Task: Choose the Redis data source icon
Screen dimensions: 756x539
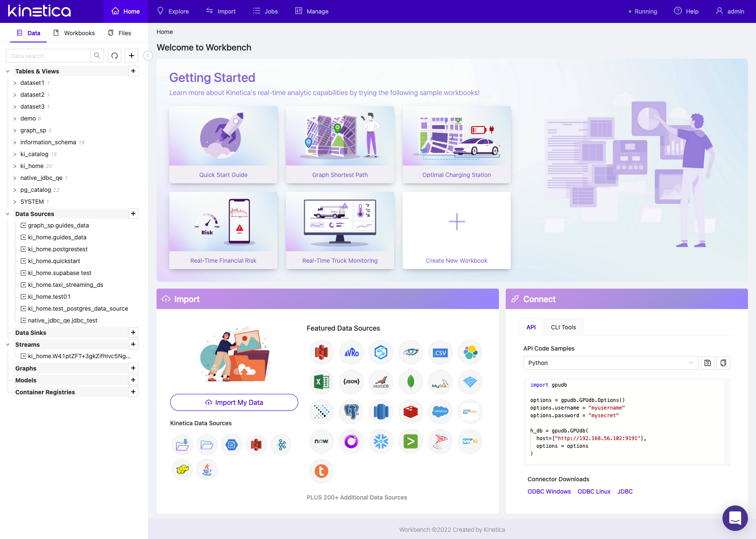Action: coord(411,412)
